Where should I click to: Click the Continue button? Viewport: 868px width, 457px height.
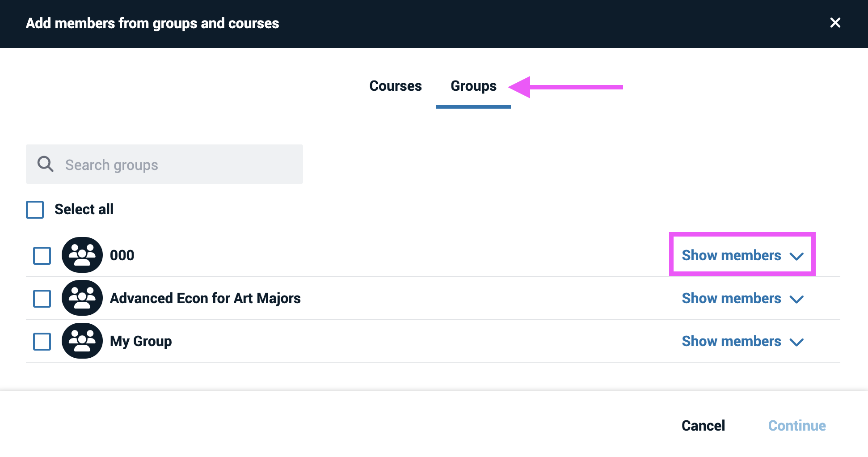(x=796, y=425)
